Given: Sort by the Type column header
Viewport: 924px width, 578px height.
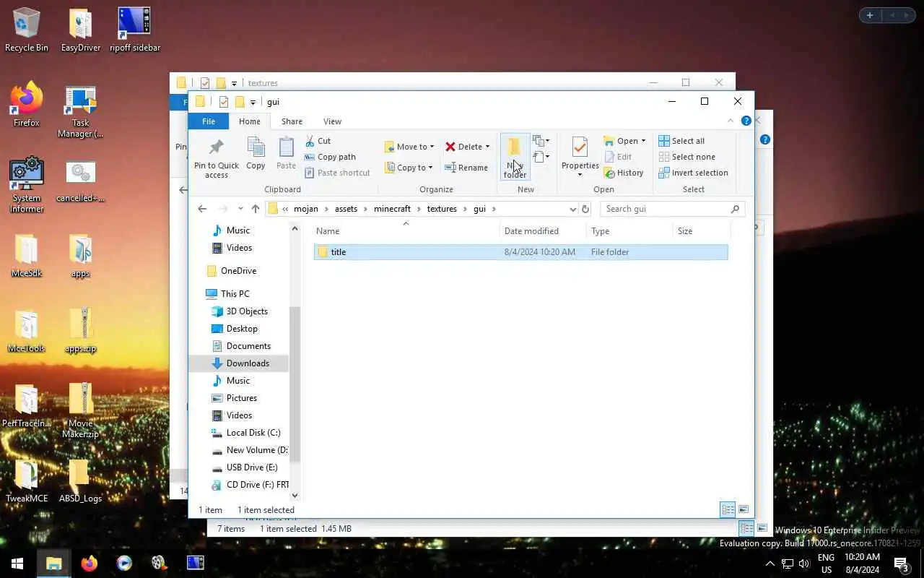Looking at the screenshot, I should (629, 231).
